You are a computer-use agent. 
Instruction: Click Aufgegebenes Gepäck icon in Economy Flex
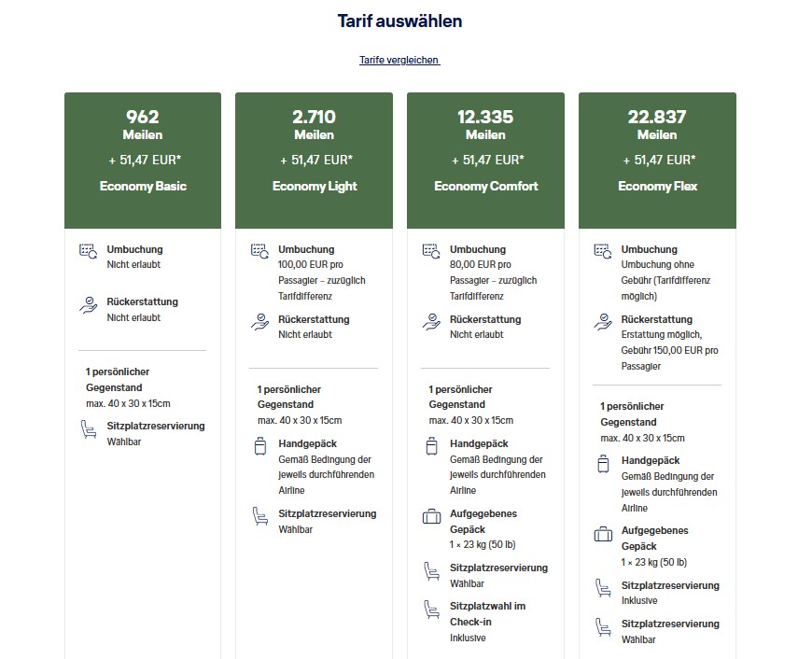tap(603, 534)
